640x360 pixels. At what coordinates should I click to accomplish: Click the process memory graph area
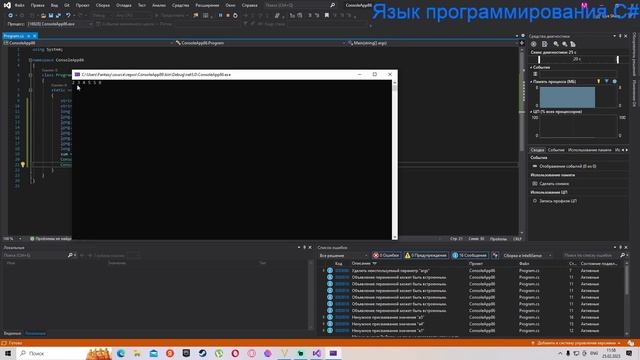point(578,96)
